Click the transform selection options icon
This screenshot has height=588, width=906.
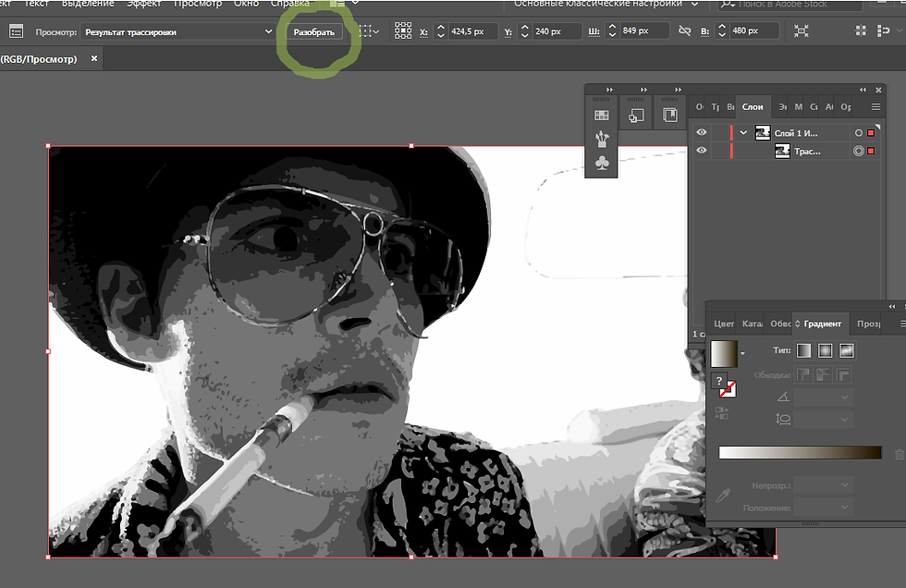369,31
